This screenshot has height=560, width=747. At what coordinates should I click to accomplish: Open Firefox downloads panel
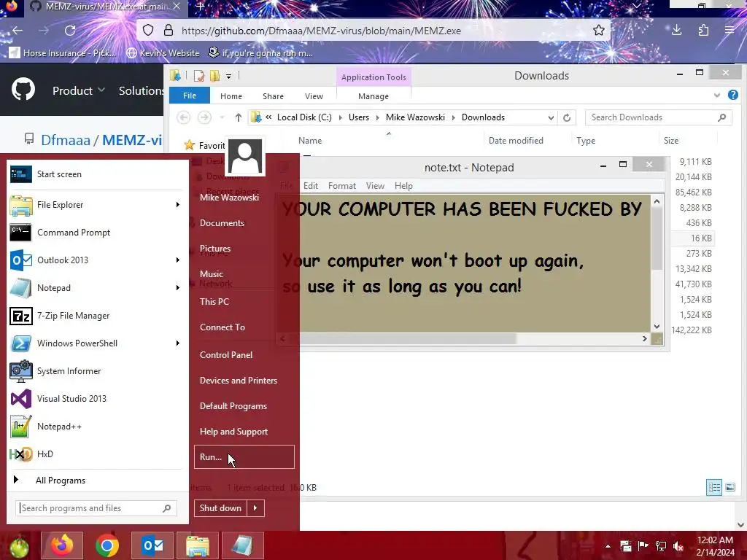pos(676,31)
